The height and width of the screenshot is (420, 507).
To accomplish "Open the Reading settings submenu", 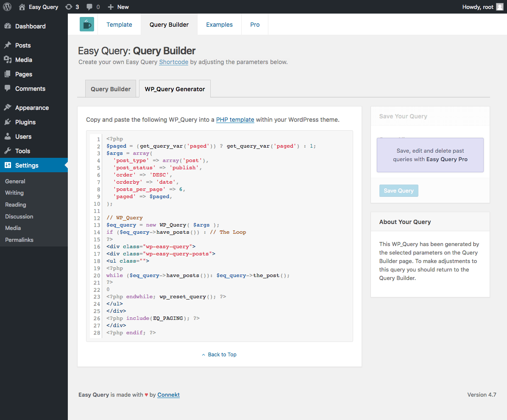I will pyautogui.click(x=16, y=204).
